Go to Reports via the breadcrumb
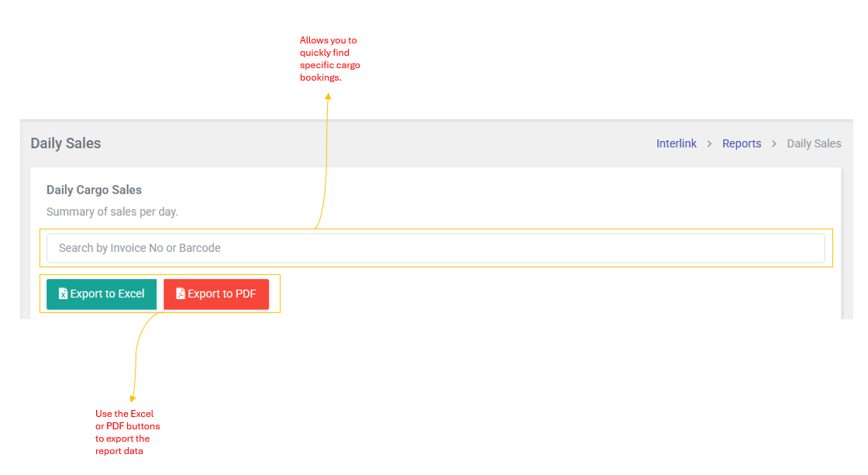The width and height of the screenshot is (868, 475). click(742, 143)
